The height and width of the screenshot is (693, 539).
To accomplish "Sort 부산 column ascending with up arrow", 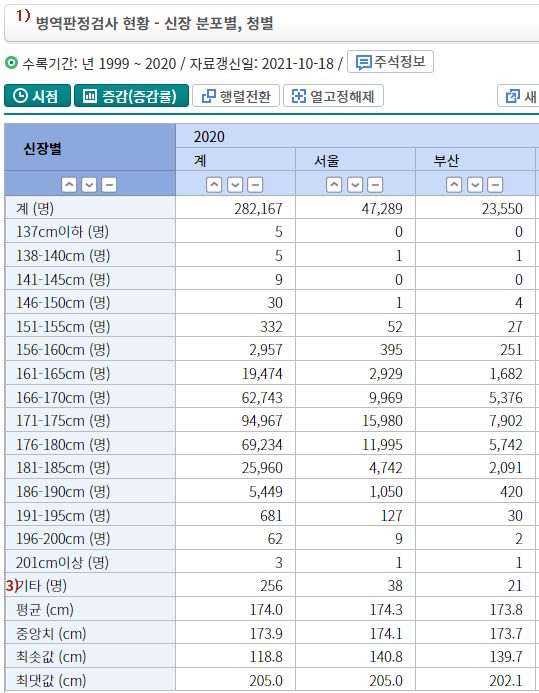I will [454, 184].
